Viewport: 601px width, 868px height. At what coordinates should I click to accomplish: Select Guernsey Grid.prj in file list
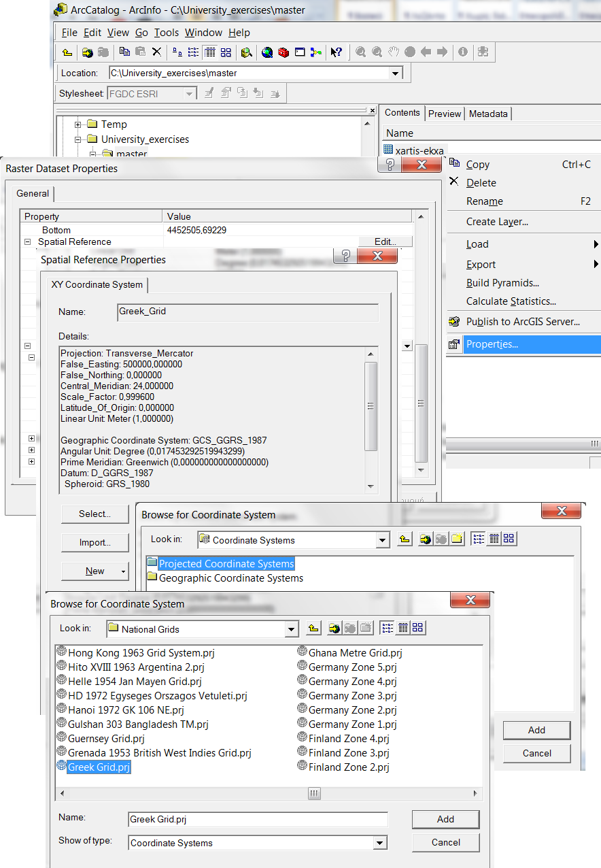click(x=101, y=739)
